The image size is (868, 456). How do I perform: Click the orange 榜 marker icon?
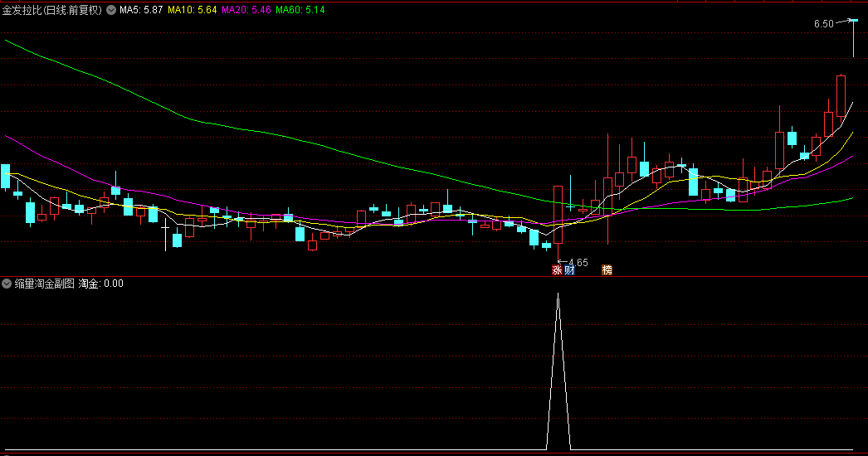coord(607,270)
